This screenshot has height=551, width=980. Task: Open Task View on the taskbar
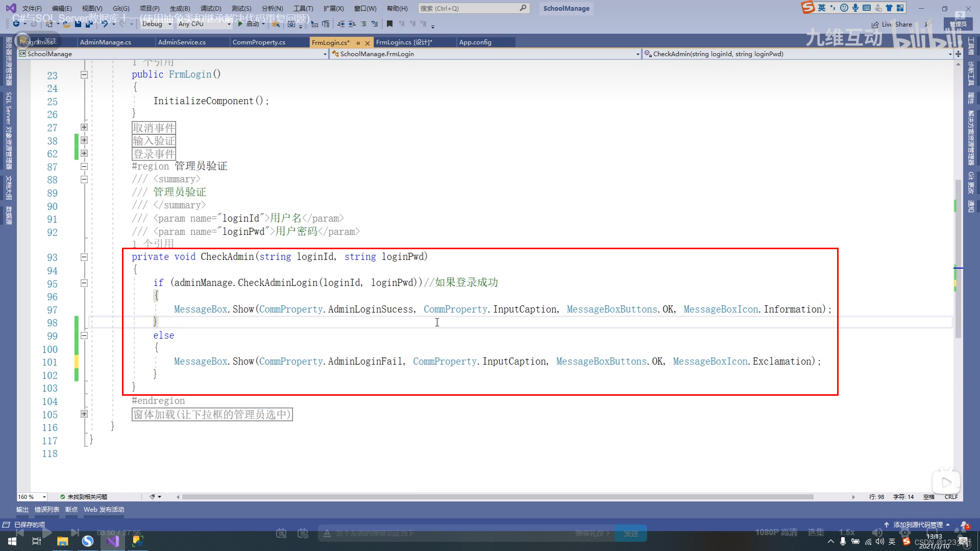37,541
